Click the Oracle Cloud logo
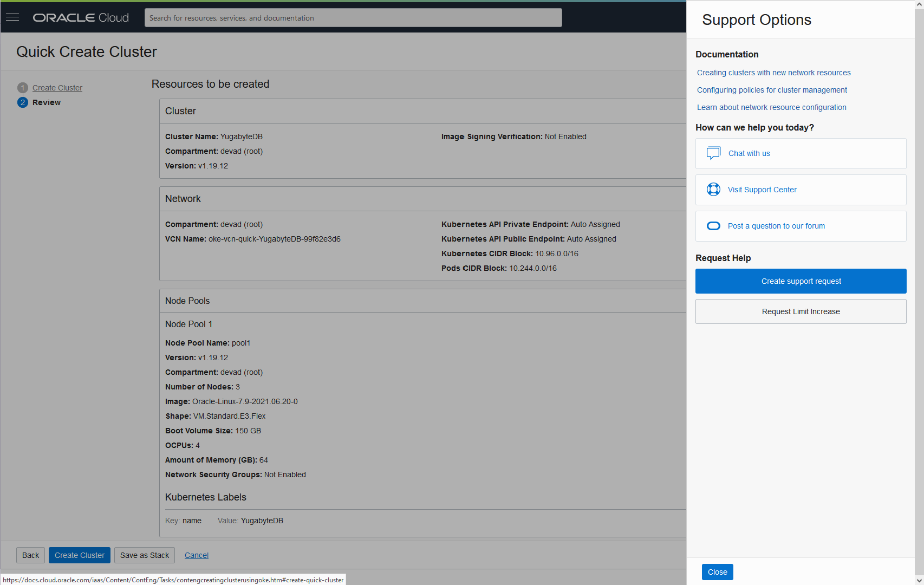The image size is (924, 585). tap(80, 17)
